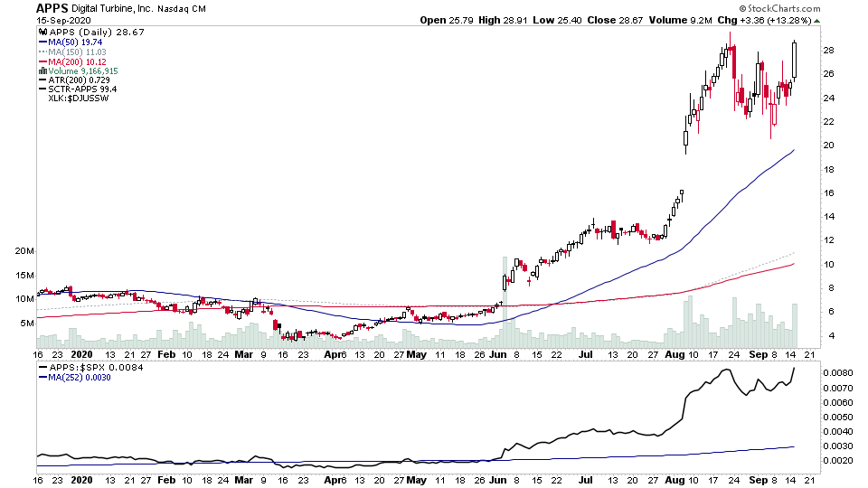Click the 15M volume axis label
Viewport: 868px width, 488px height.
tap(24, 276)
